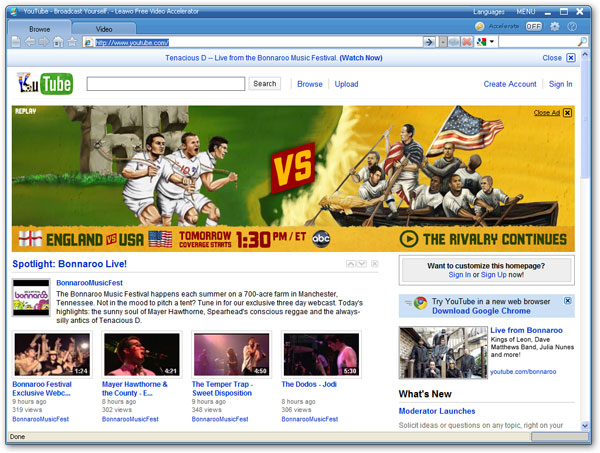Open the MENU item in title bar
Screen dimensions: 600x453
(526, 11)
